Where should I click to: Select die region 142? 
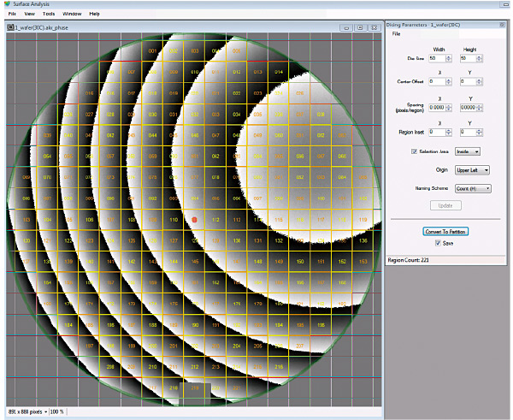(132, 262)
